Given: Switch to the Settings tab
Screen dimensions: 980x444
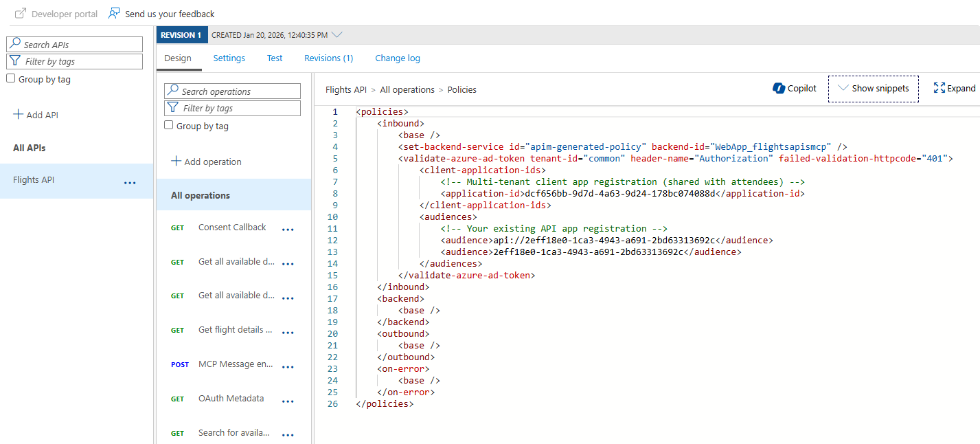Looking at the screenshot, I should (x=229, y=58).
